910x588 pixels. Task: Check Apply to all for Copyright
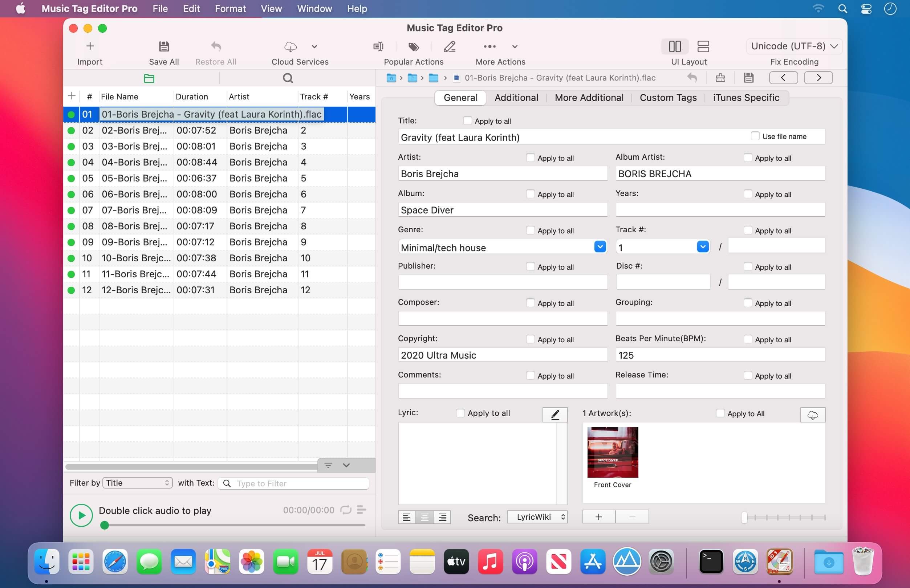[530, 339]
